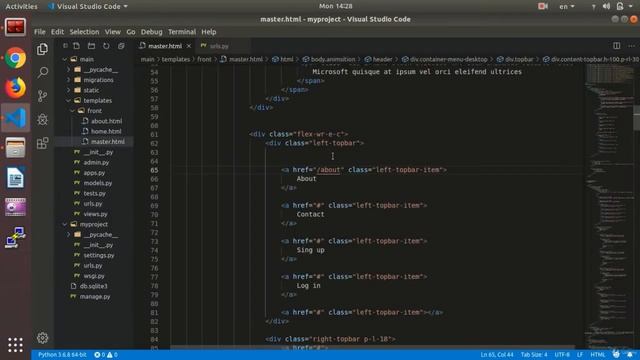This screenshot has height=360, width=640.
Task: Expand the migrations folder
Action: click(69, 80)
